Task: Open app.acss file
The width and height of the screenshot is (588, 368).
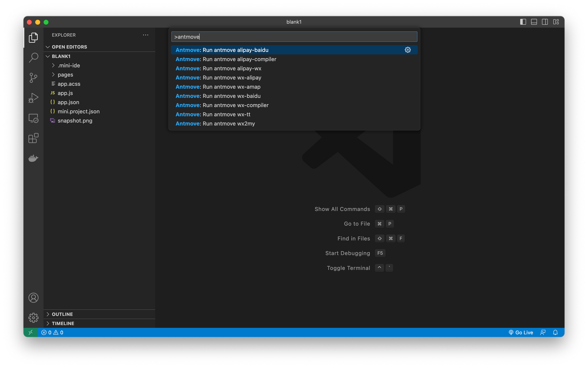Action: pyautogui.click(x=99, y=84)
